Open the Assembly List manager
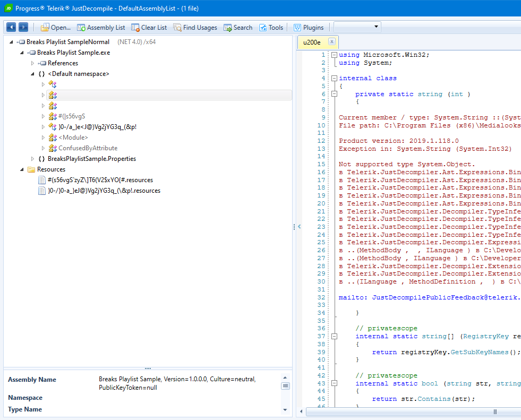This screenshot has width=521, height=420. [x=101, y=28]
